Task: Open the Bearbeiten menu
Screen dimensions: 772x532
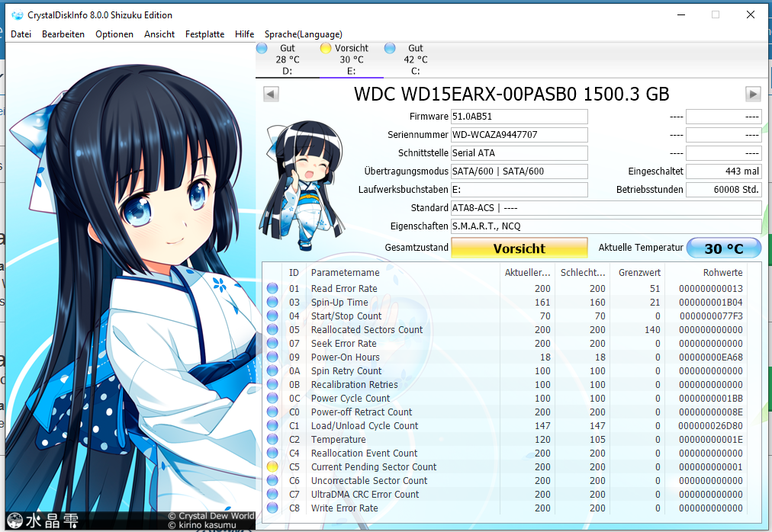Action: coord(63,34)
